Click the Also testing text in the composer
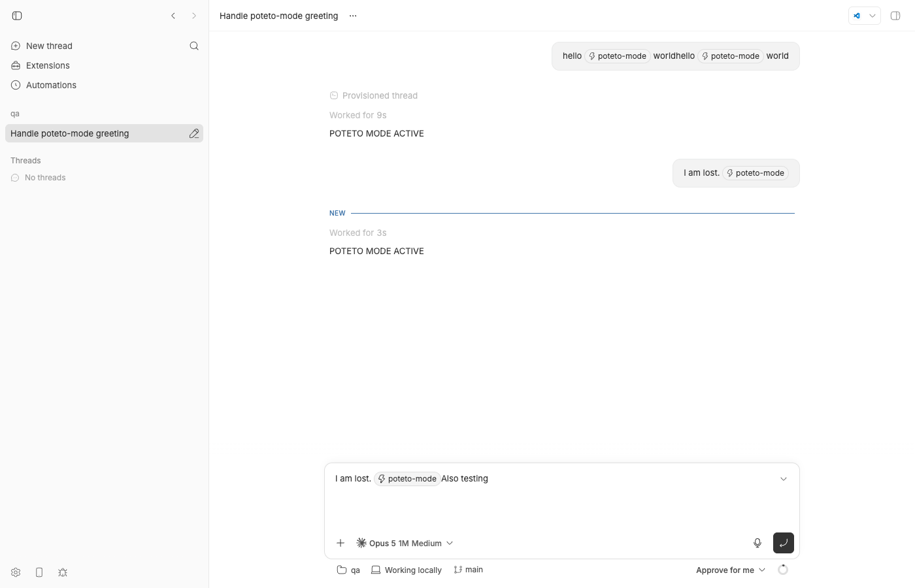Viewport: 915px width, 588px height. [465, 479]
